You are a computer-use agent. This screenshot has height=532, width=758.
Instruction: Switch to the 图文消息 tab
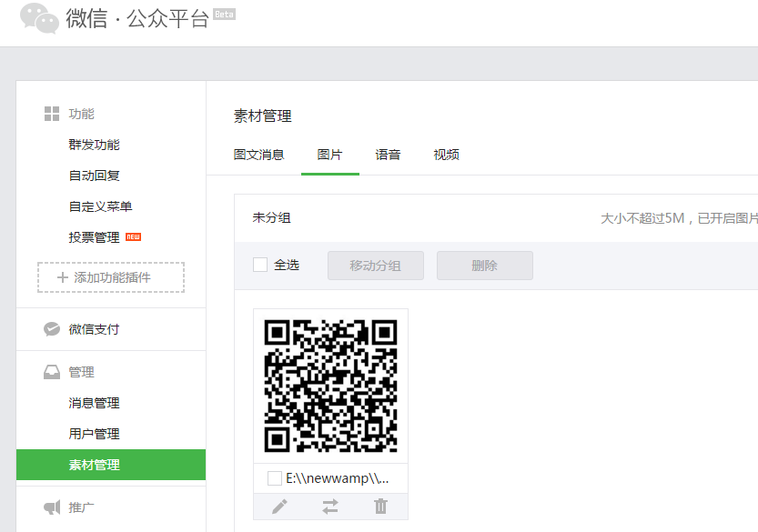click(259, 155)
